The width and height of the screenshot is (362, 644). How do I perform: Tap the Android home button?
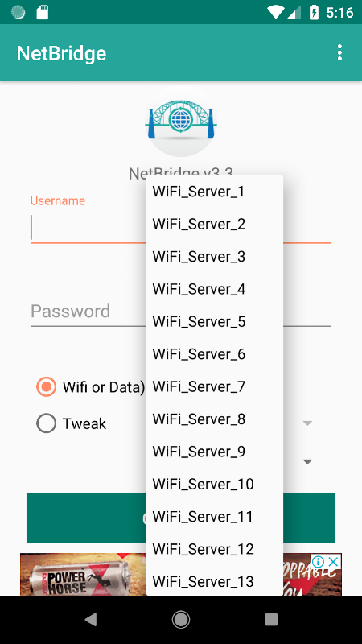[x=181, y=619]
